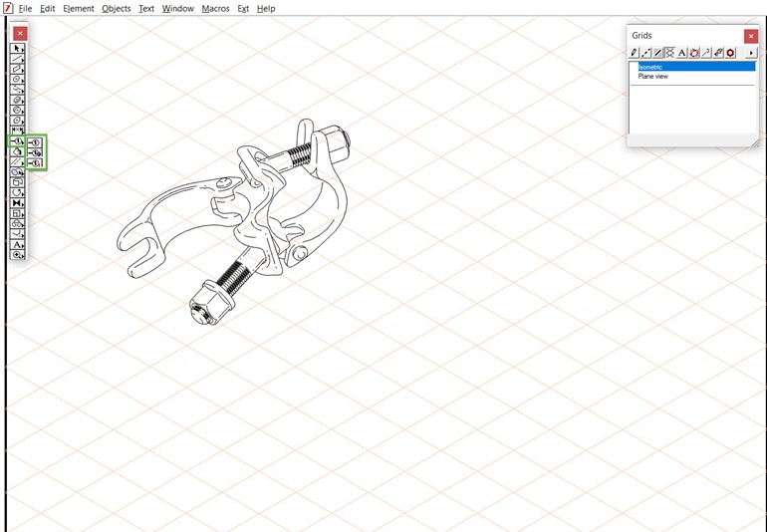Open the Element menu

pyautogui.click(x=79, y=8)
